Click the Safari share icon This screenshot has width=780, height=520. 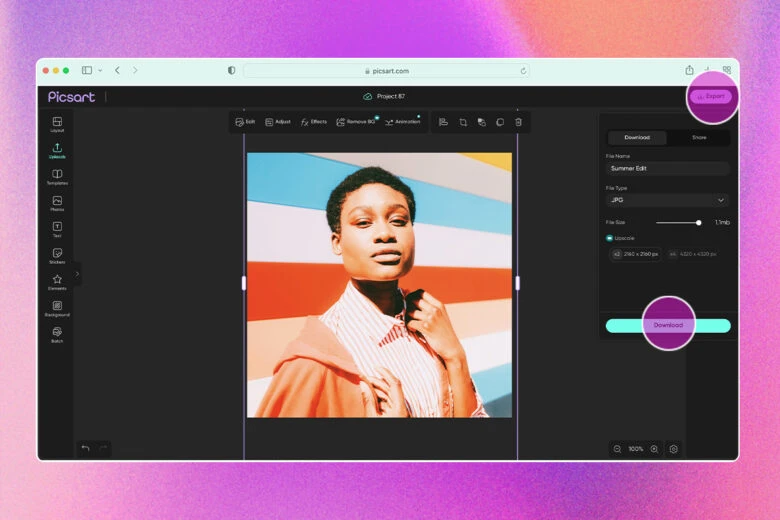tap(689, 70)
